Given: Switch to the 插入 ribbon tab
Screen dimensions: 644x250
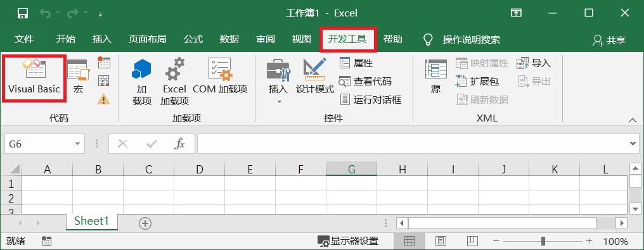Looking at the screenshot, I should pyautogui.click(x=102, y=39).
